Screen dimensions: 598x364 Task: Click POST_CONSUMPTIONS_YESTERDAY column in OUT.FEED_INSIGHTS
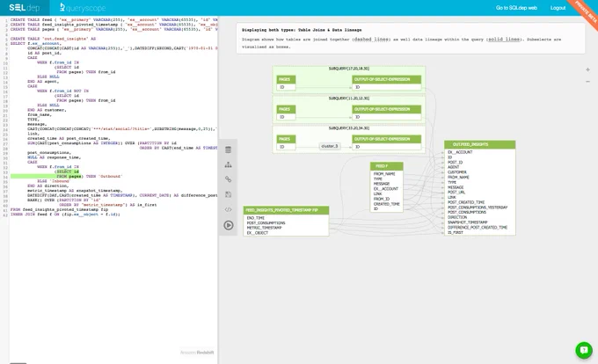[x=478, y=207]
